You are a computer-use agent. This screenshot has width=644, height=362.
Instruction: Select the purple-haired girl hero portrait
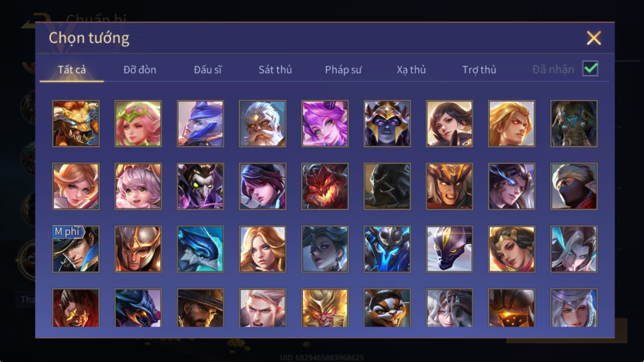(325, 124)
